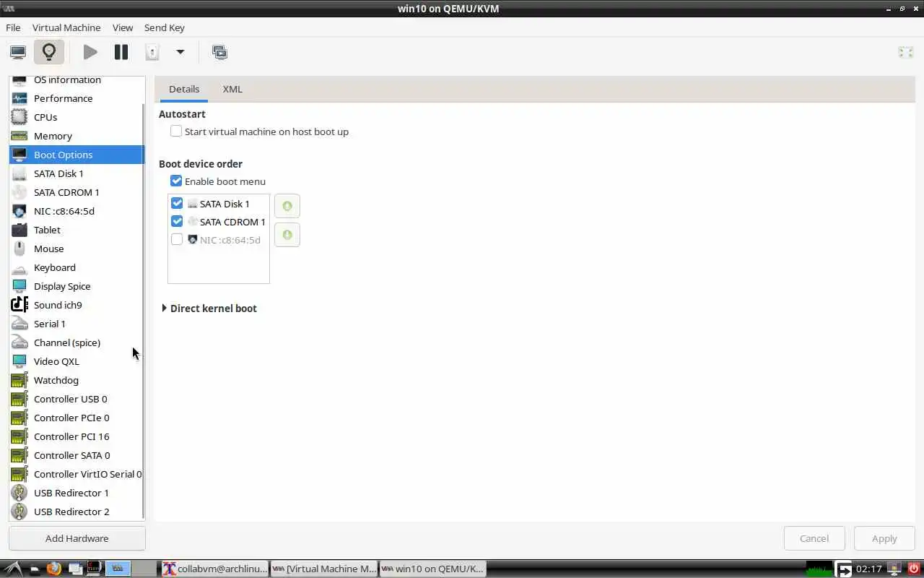Select Controller USB 0
Image resolution: width=924 pixels, height=578 pixels.
point(77,399)
